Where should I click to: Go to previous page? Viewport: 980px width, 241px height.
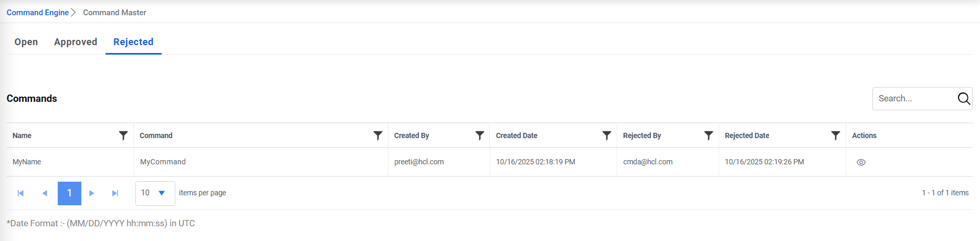pyautogui.click(x=45, y=193)
